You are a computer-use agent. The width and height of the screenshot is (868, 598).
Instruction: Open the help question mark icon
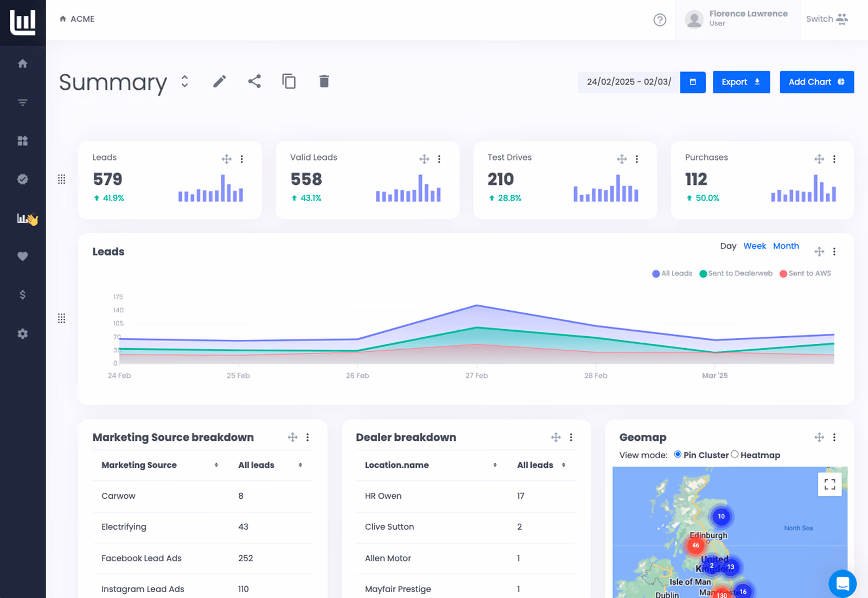click(x=660, y=20)
